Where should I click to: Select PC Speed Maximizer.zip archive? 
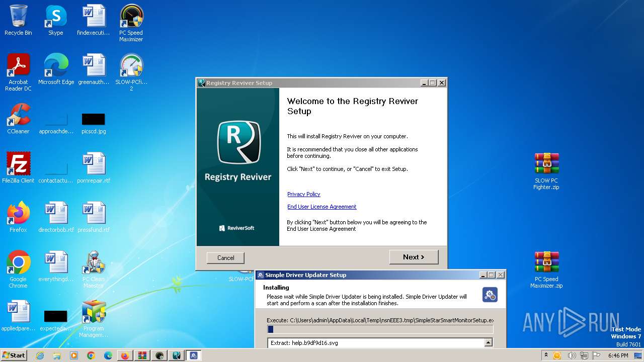pos(546,270)
